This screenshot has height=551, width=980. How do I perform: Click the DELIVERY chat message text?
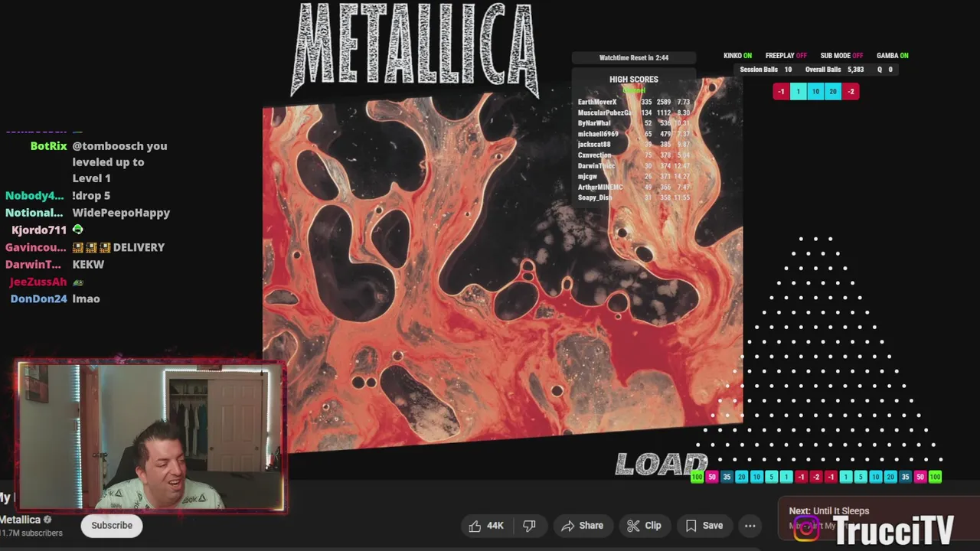click(x=139, y=248)
